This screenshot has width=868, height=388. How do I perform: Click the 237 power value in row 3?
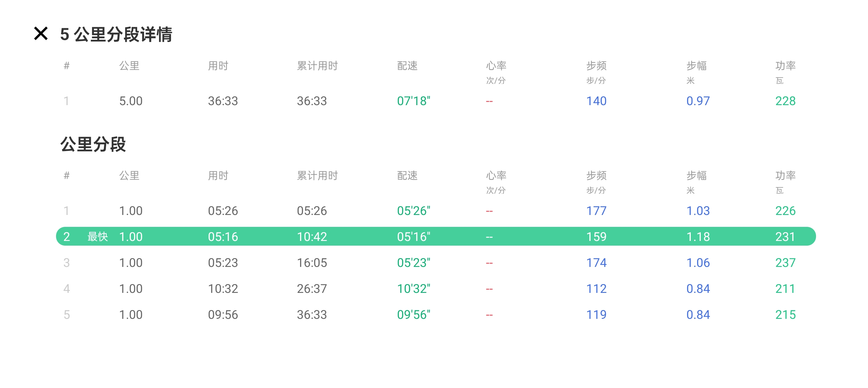point(785,263)
